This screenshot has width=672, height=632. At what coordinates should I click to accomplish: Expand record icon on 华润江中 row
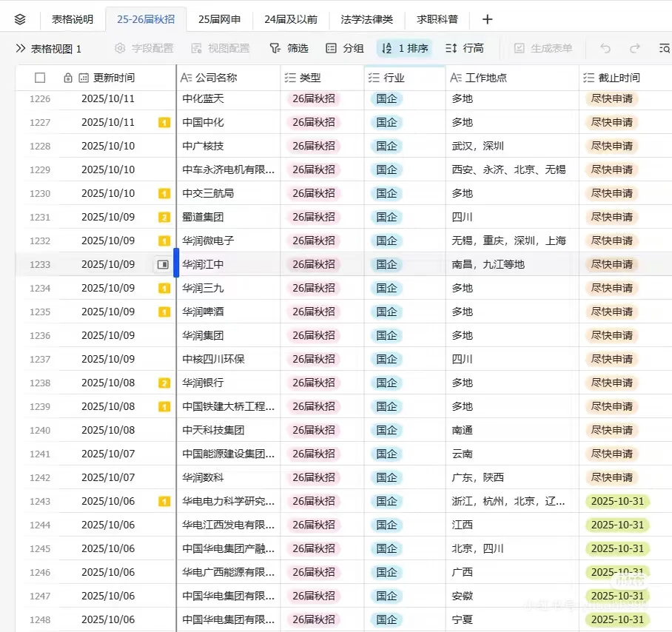tap(163, 264)
